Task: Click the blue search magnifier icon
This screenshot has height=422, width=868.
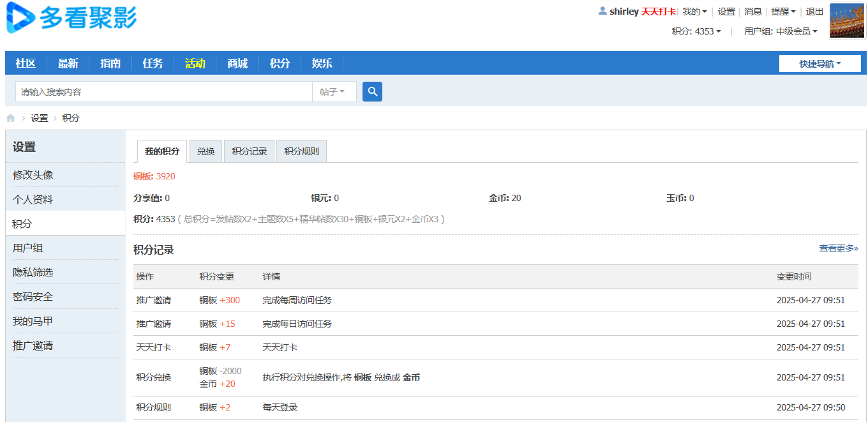Action: tap(372, 91)
